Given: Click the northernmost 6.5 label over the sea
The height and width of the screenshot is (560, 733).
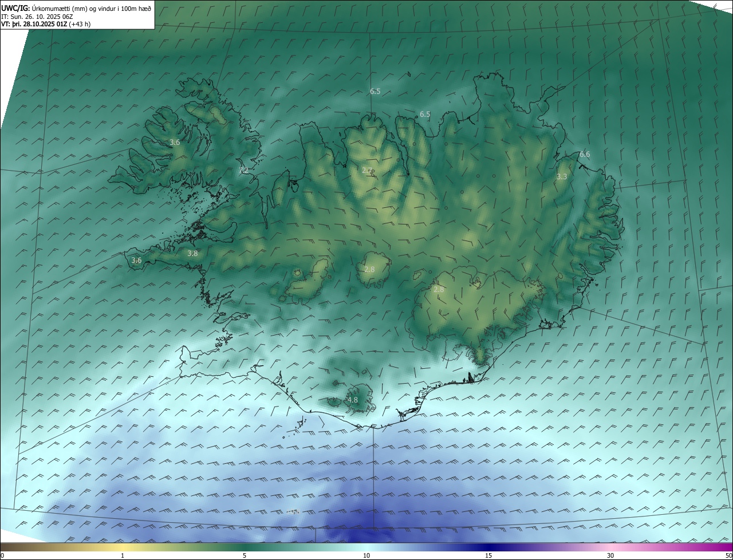Looking at the screenshot, I should coord(375,91).
